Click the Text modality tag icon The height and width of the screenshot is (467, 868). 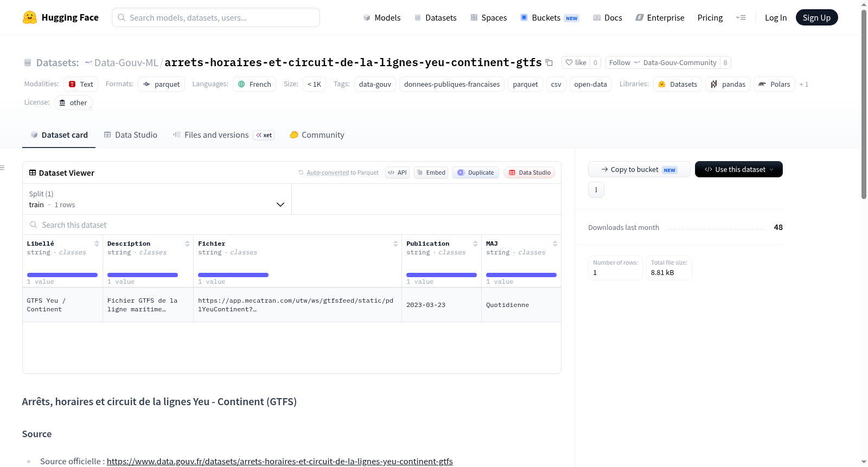click(x=72, y=84)
